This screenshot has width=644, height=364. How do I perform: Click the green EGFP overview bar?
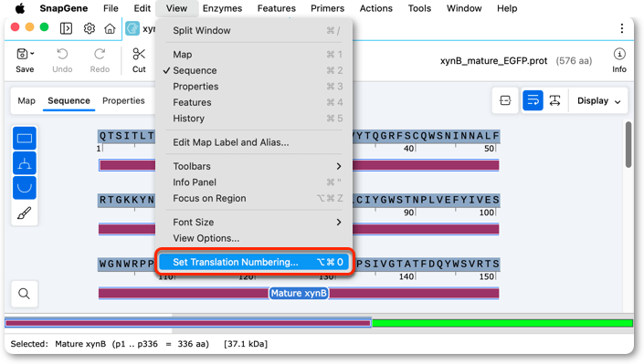click(x=502, y=323)
